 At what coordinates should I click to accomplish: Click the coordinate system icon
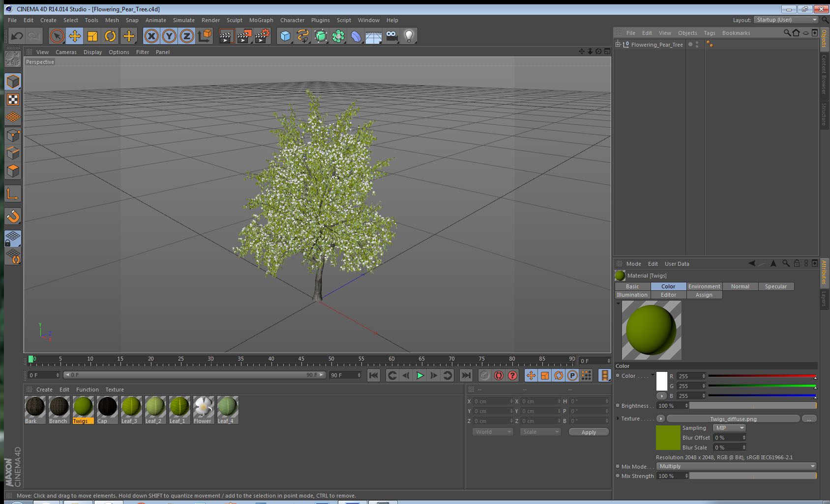click(x=205, y=36)
